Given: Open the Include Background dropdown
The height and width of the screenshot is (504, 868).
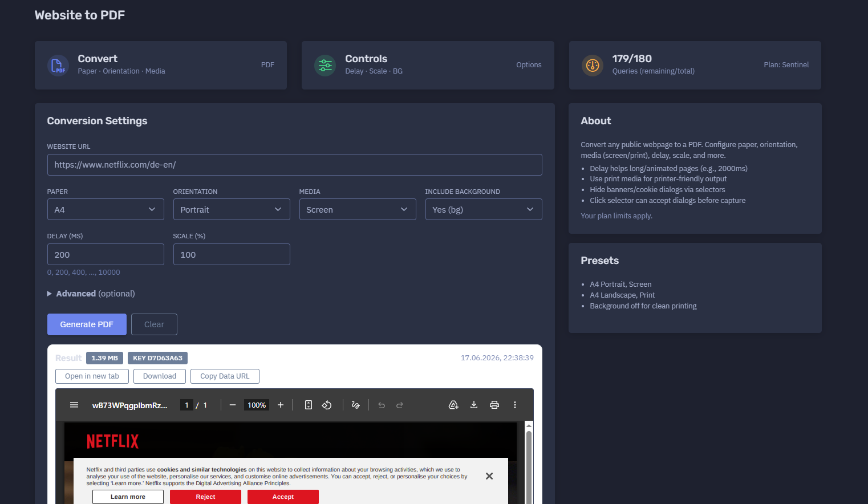Looking at the screenshot, I should tap(484, 209).
